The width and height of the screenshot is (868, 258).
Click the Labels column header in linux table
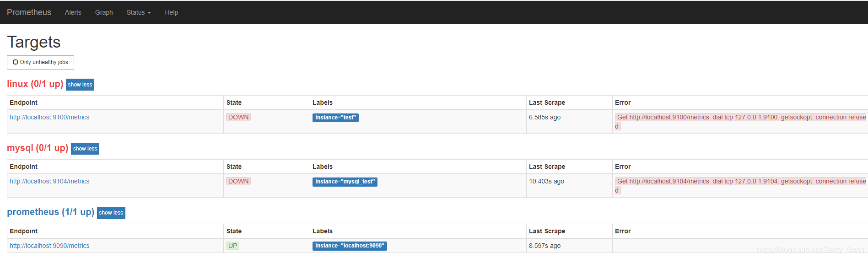323,102
